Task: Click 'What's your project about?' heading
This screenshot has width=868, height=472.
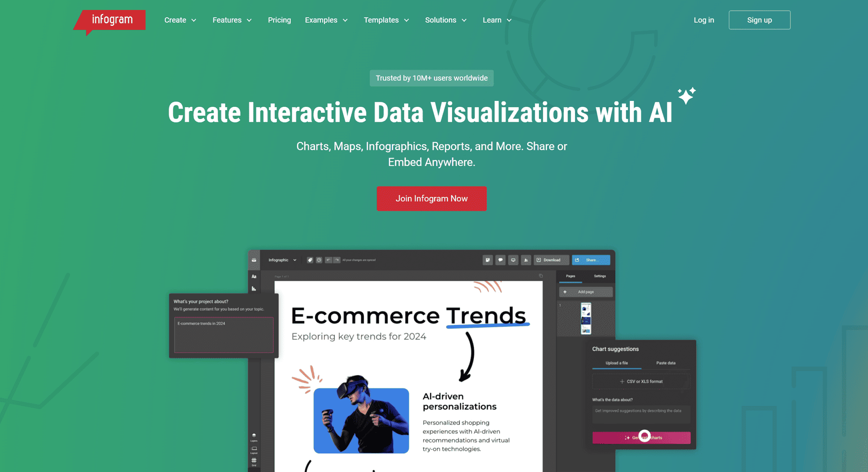Action: (x=201, y=301)
